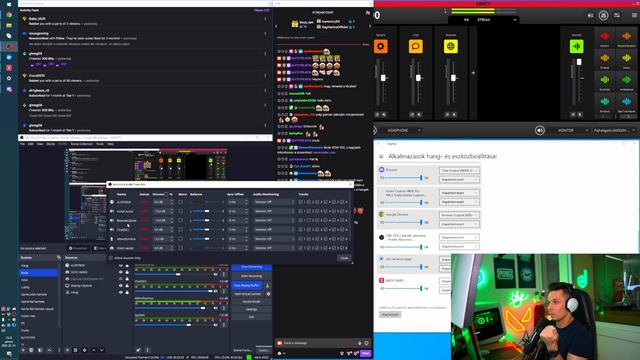
Task: Click the round speaker icon beside MONITOR
Action: [540, 130]
